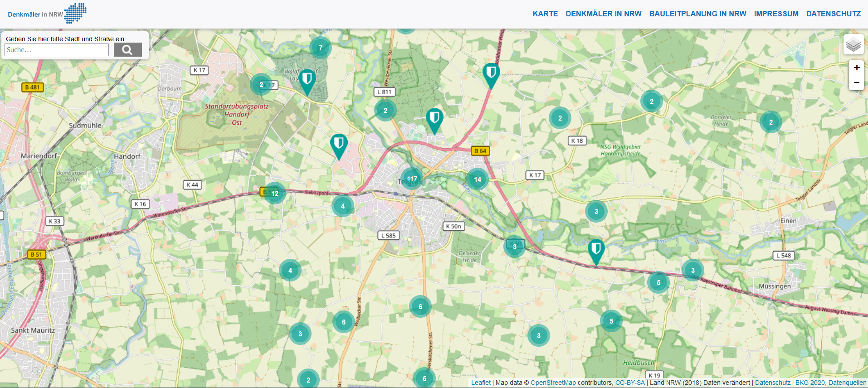
Task: Expand the 2 cluster beside the L 811 label
Action: point(385,111)
